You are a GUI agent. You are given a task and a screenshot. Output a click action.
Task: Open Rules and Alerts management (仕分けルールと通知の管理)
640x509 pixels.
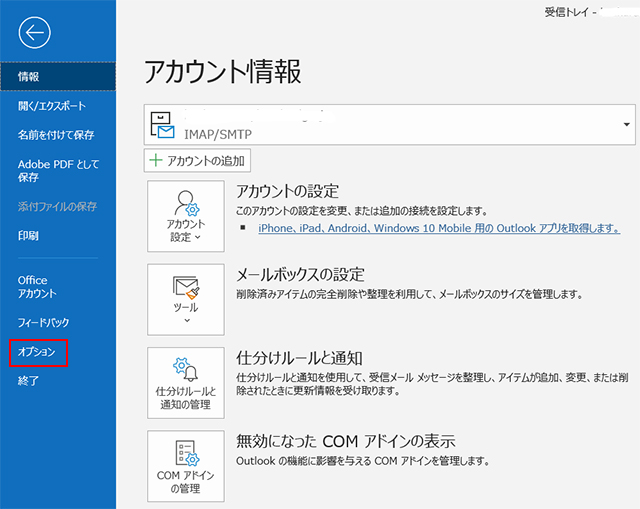186,382
